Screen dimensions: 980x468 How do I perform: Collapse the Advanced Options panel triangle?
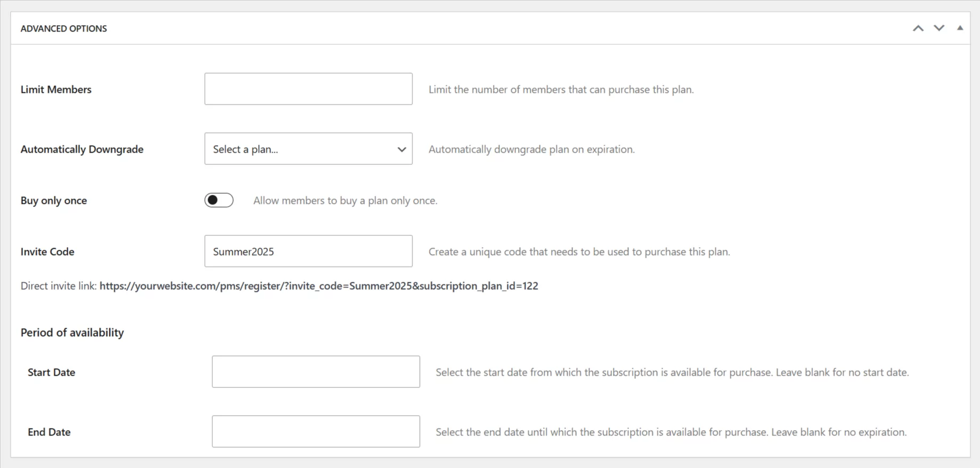[x=960, y=28]
